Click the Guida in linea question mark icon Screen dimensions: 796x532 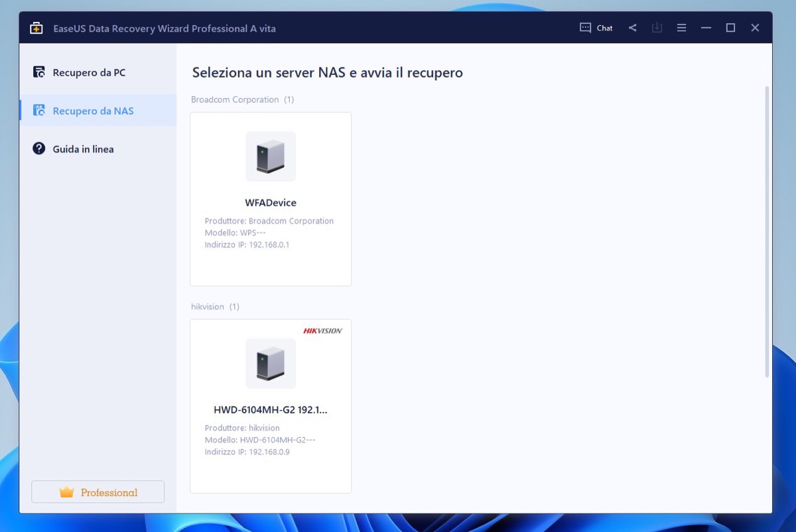click(x=39, y=149)
